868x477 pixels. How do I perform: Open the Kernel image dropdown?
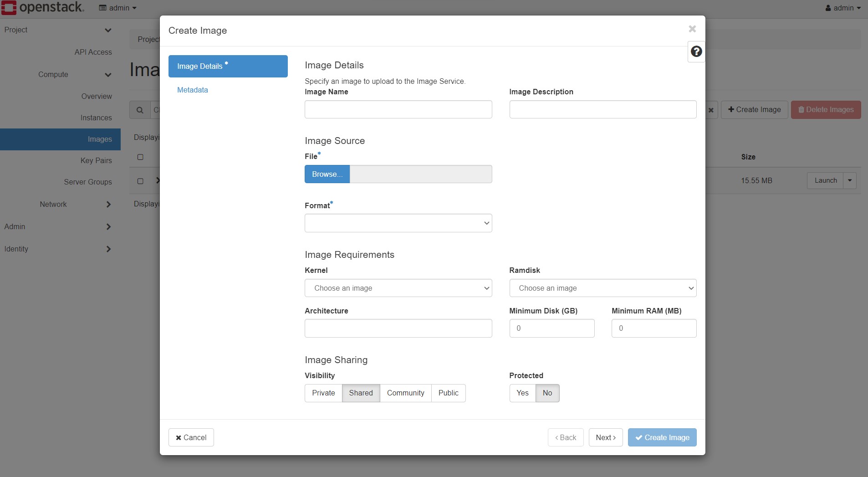[398, 288]
